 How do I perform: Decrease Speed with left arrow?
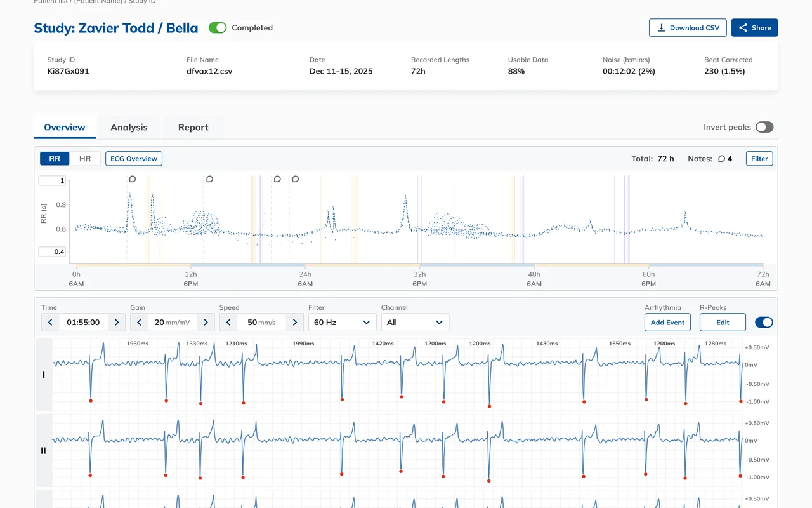tap(228, 323)
